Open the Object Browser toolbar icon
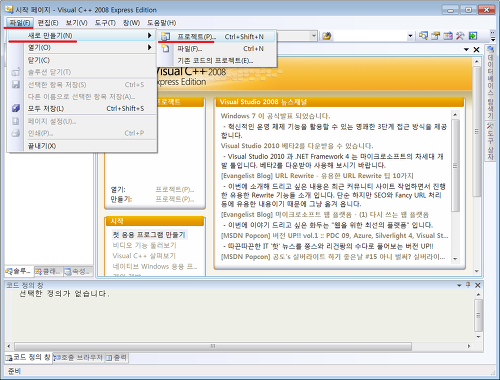Viewport: 500px width, 380px height. [x=448, y=36]
